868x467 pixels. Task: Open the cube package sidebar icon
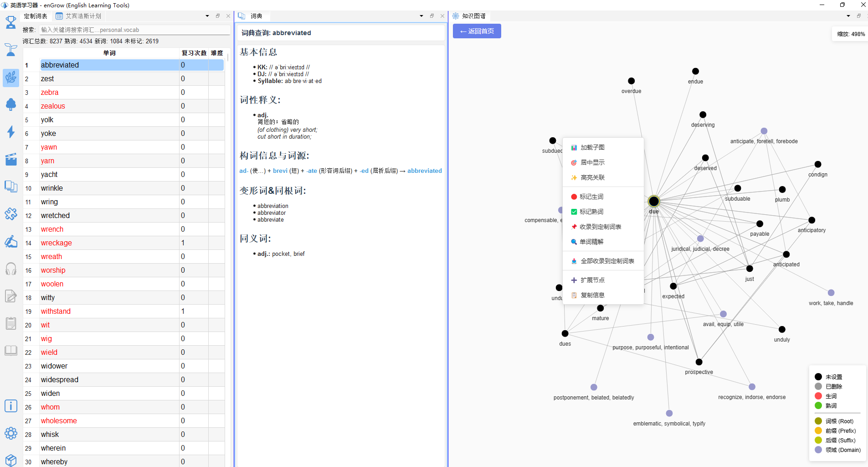click(x=11, y=460)
